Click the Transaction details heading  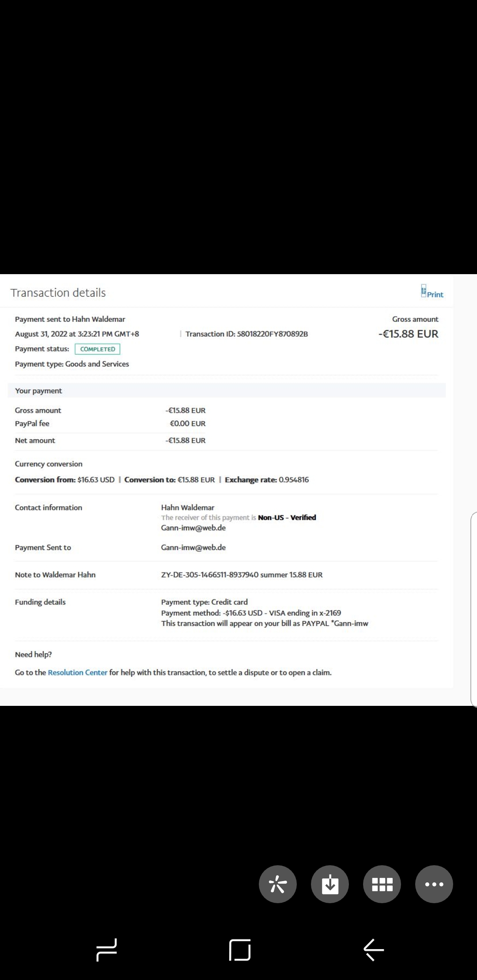click(x=58, y=293)
